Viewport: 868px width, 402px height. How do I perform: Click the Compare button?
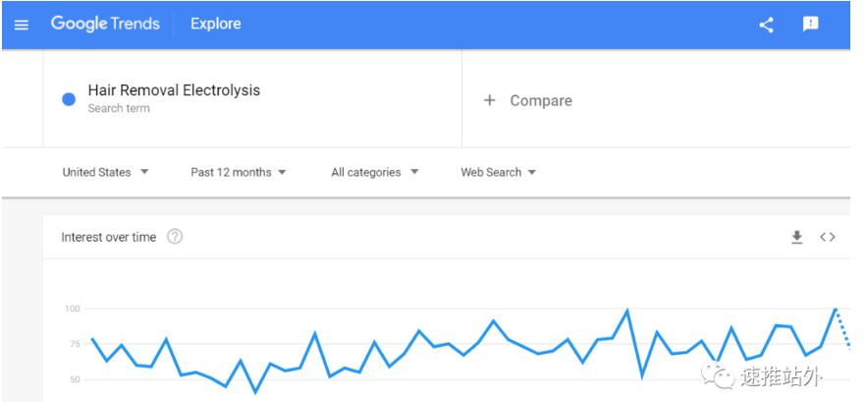pyautogui.click(x=528, y=100)
